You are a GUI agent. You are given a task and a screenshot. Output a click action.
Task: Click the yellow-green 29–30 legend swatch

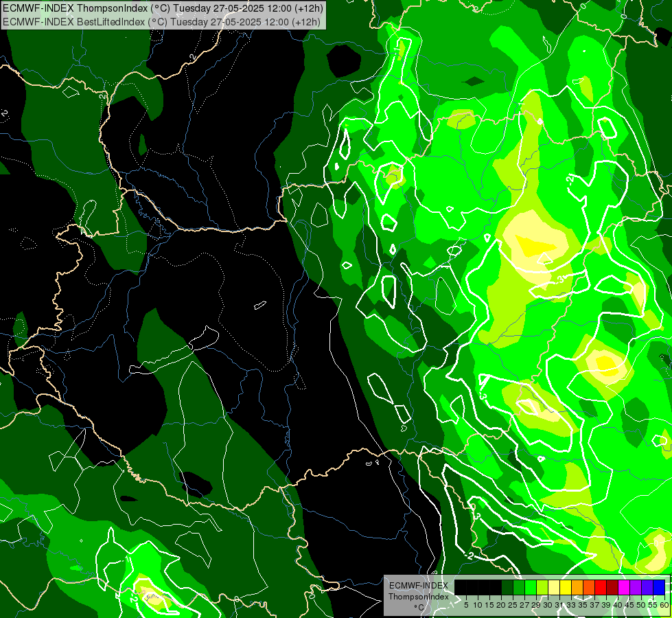pos(542,587)
